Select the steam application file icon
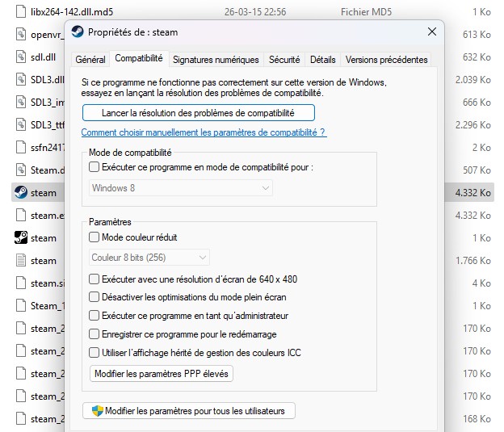 click(x=21, y=193)
